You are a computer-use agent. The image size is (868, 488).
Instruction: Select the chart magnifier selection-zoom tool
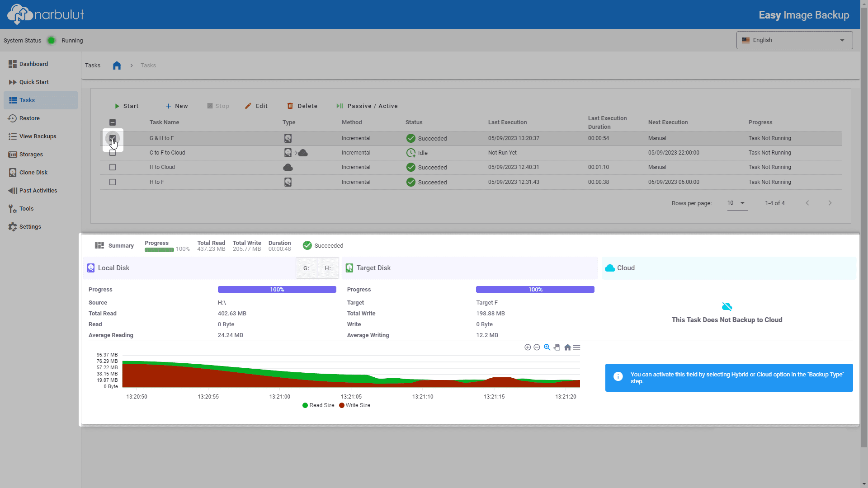547,347
